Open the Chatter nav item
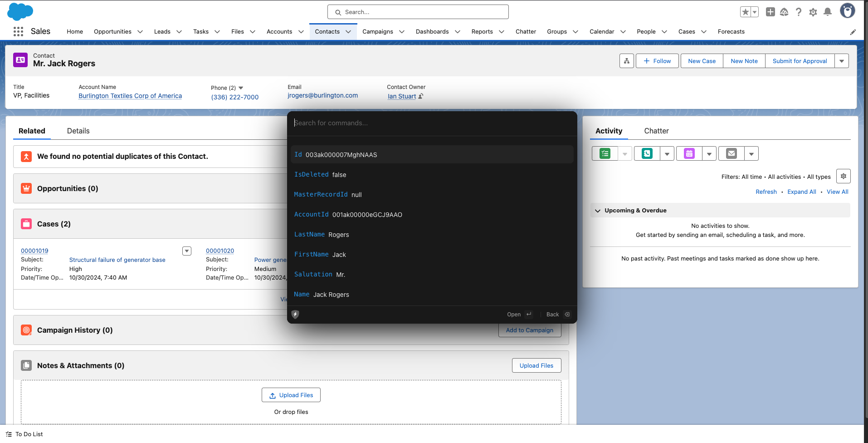Image resolution: width=868 pixels, height=443 pixels. [526, 32]
